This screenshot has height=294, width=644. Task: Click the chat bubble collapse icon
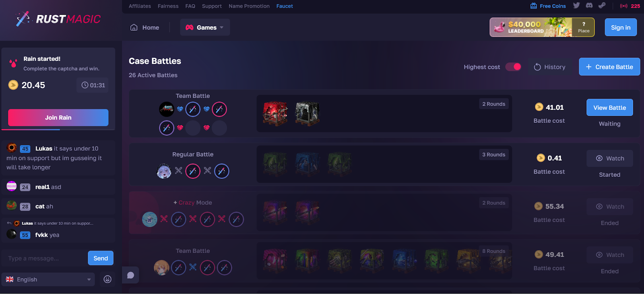(x=130, y=275)
